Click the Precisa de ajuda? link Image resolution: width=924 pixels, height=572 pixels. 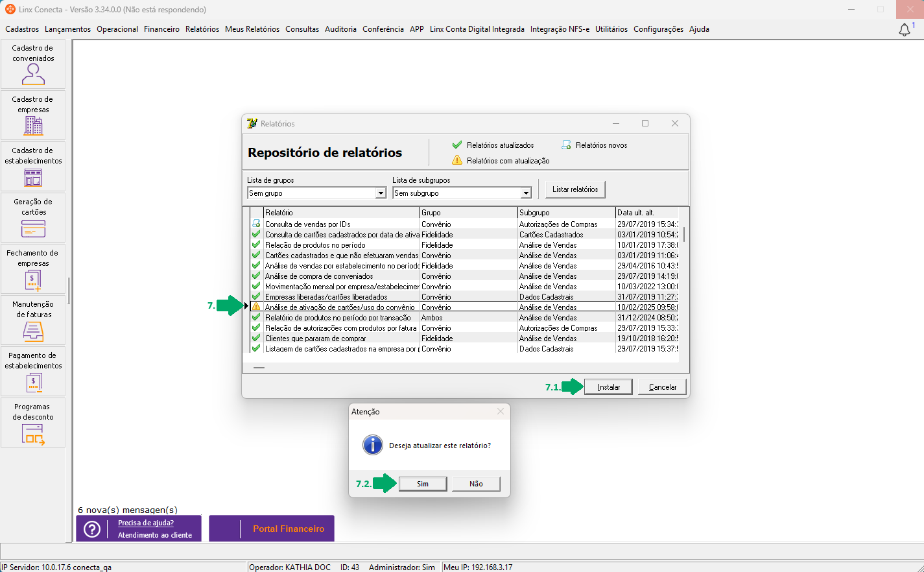[146, 523]
